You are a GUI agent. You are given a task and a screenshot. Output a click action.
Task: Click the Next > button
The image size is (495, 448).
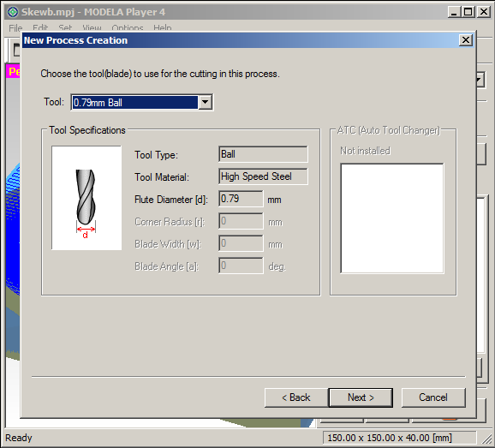pos(361,397)
